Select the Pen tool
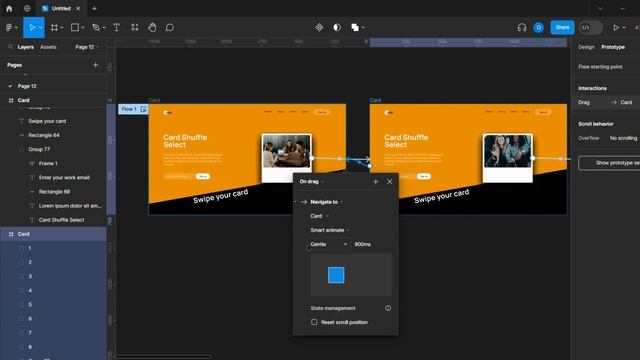The width and height of the screenshot is (640, 360). (x=96, y=27)
